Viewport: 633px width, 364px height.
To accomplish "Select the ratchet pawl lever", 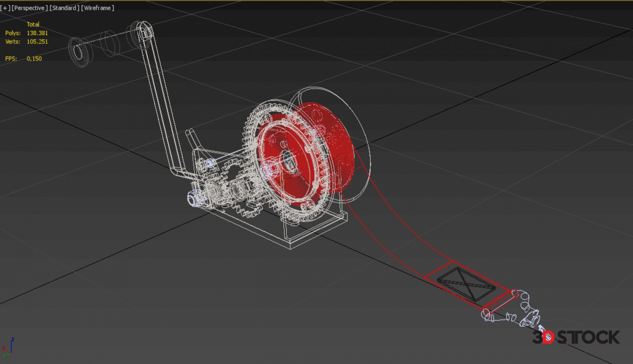I will click(x=195, y=140).
